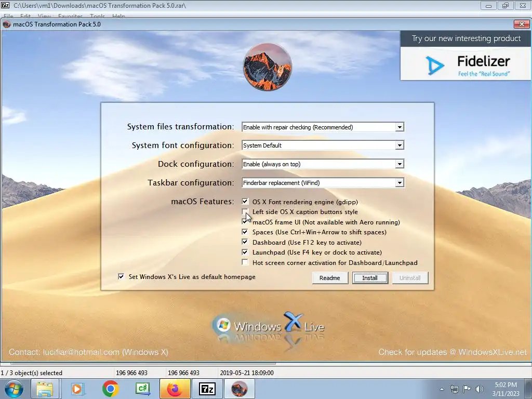Click the network tray icon

[454, 389]
